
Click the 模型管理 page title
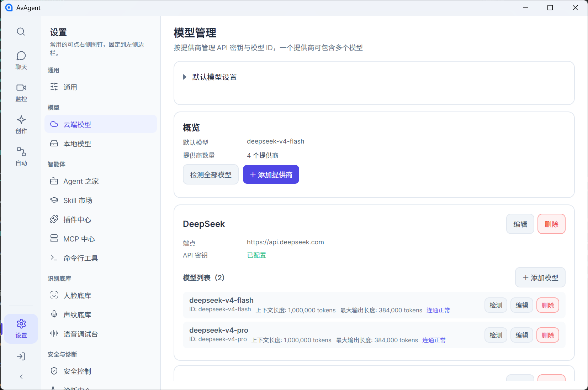click(195, 33)
